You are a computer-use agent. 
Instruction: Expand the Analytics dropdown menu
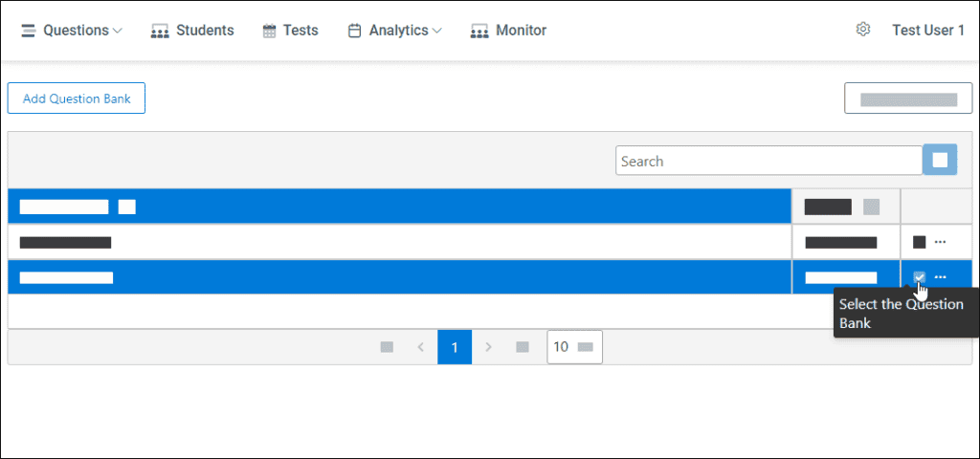click(x=395, y=30)
